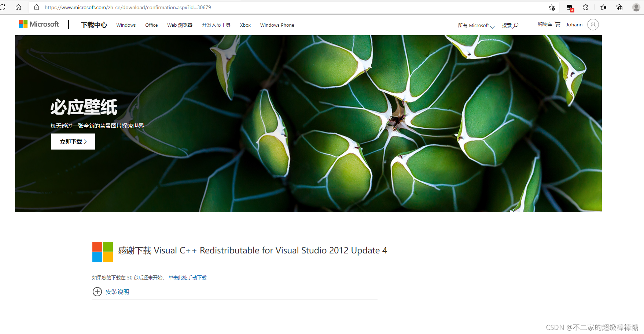Click the Visual C++ Redistributable title text
644x334 pixels.
pos(253,250)
